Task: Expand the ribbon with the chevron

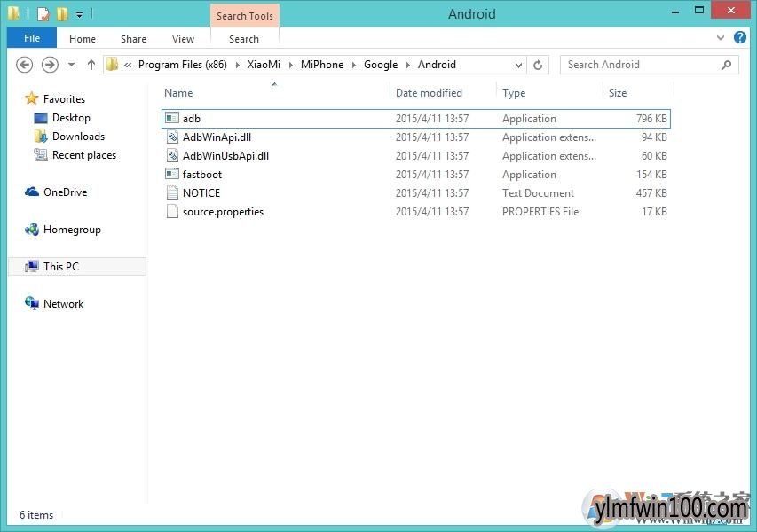Action: (721, 37)
